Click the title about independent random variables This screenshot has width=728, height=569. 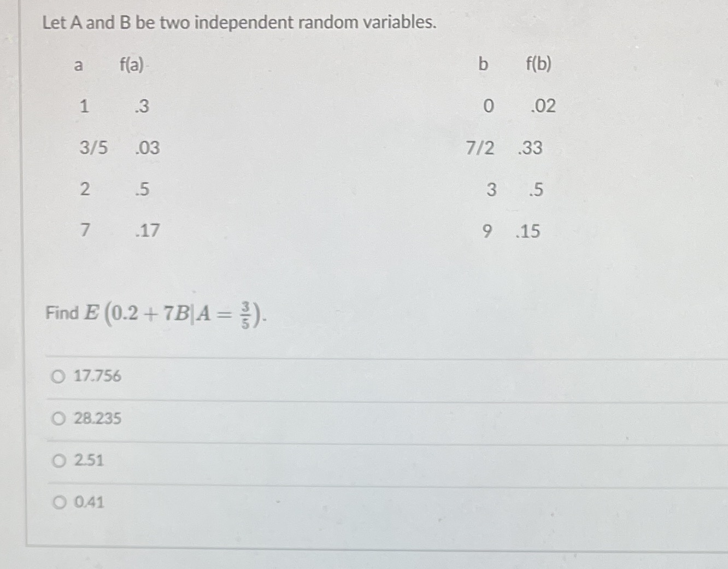click(238, 23)
